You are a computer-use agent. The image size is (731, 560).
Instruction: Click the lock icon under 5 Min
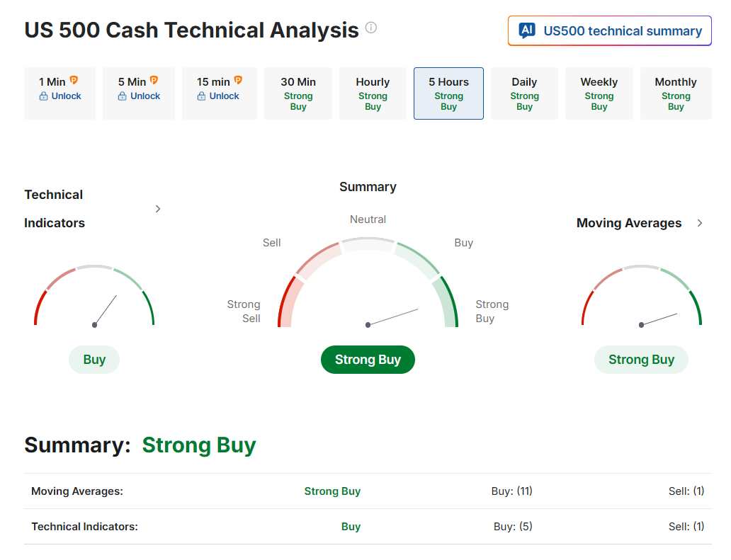click(x=122, y=96)
